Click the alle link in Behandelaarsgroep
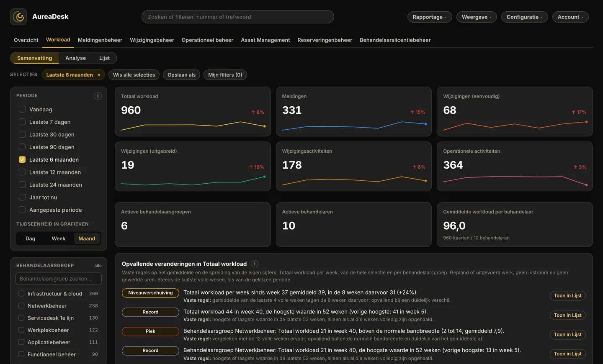The height and width of the screenshot is (364, 603). point(98,266)
